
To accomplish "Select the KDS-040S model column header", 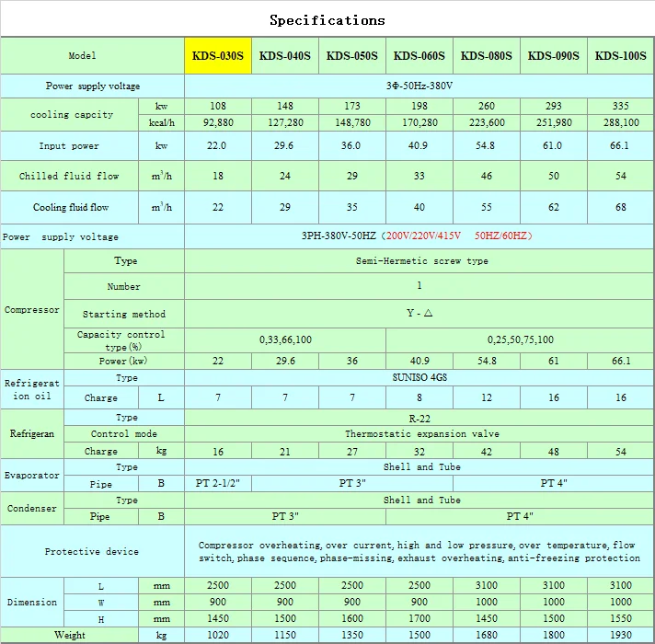I will [285, 55].
